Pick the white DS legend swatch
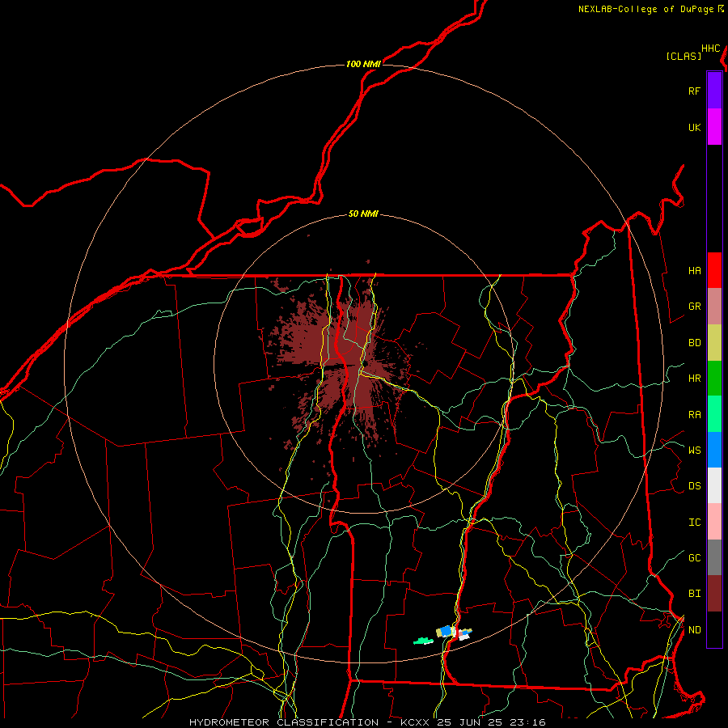Screen dimensions: 728x728 coord(714,485)
